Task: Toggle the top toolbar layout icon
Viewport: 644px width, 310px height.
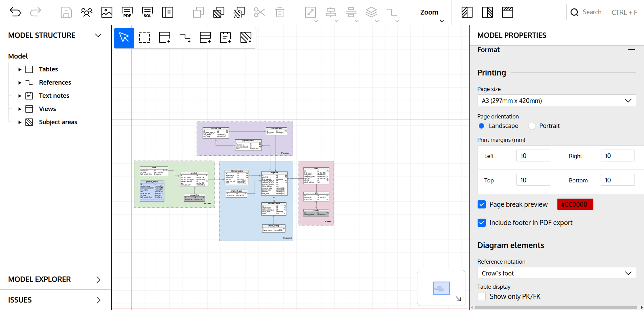Action: point(508,12)
